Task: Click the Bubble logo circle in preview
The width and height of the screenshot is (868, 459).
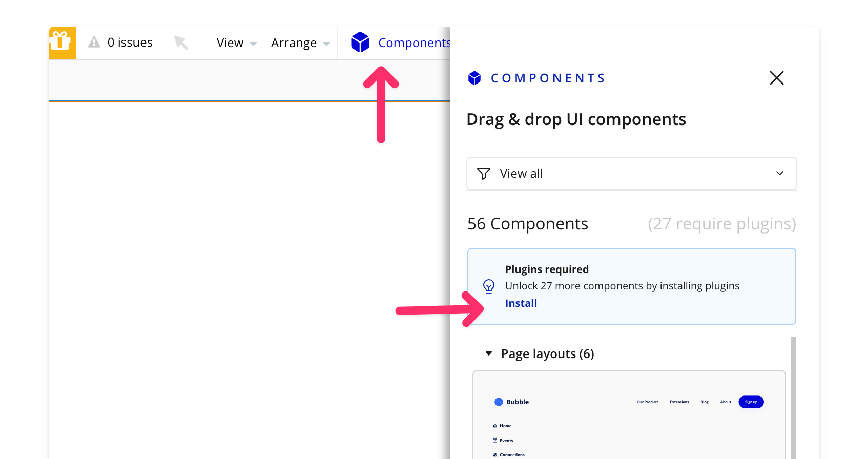Action: [499, 402]
